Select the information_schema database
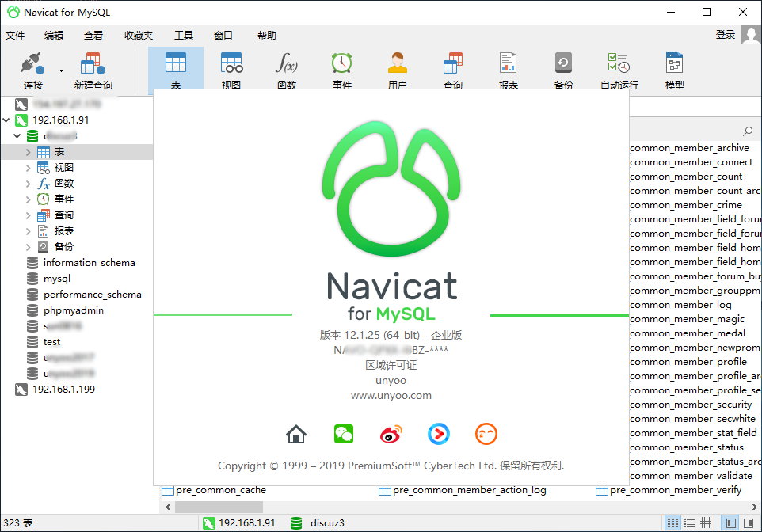762x532 pixels. click(x=89, y=263)
